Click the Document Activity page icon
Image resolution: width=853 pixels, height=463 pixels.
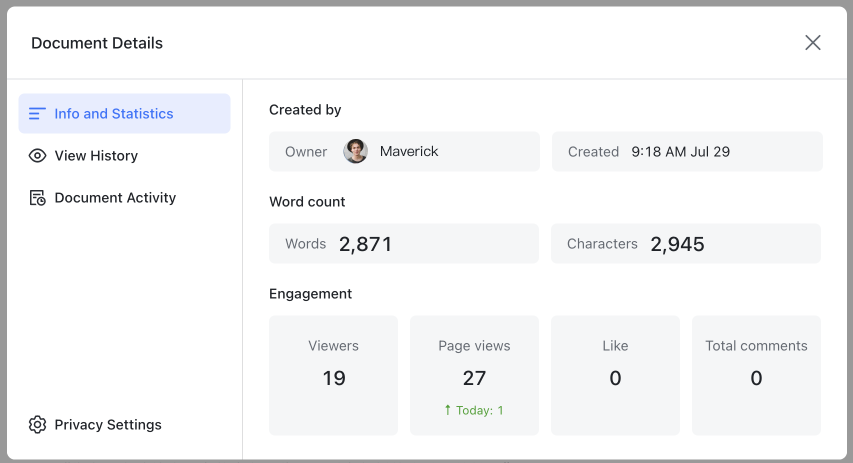[37, 198]
